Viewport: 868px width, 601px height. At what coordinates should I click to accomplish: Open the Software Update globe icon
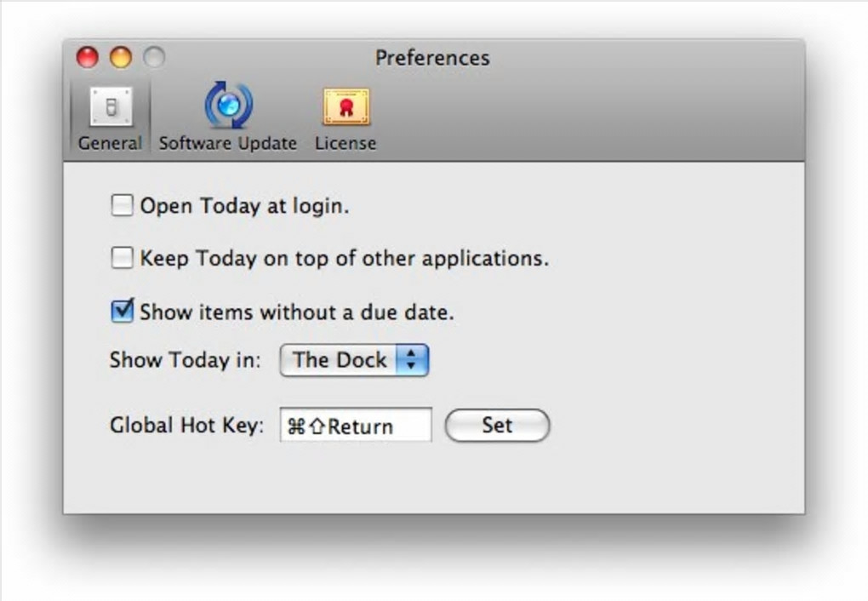[x=227, y=106]
